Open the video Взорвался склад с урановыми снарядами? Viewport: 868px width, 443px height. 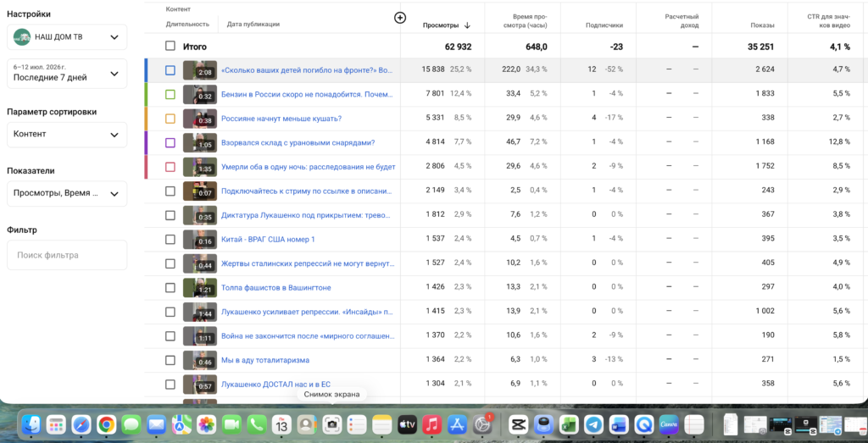click(x=298, y=142)
